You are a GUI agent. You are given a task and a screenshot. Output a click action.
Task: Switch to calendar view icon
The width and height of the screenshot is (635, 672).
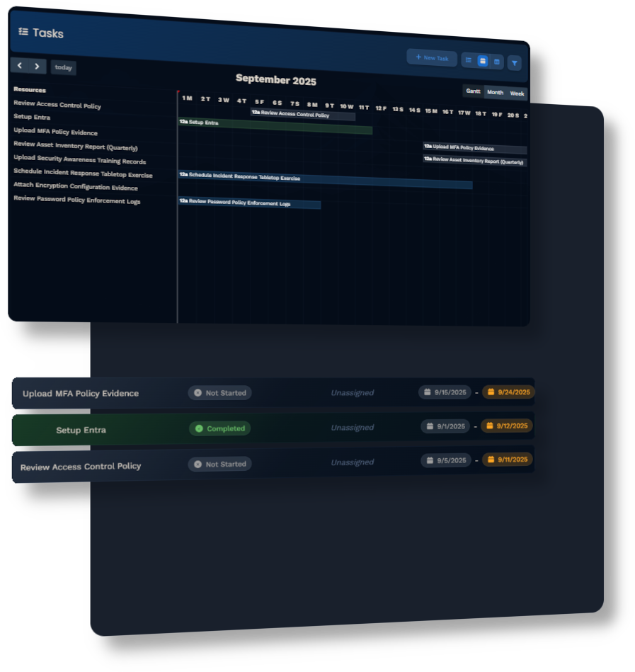tap(483, 61)
